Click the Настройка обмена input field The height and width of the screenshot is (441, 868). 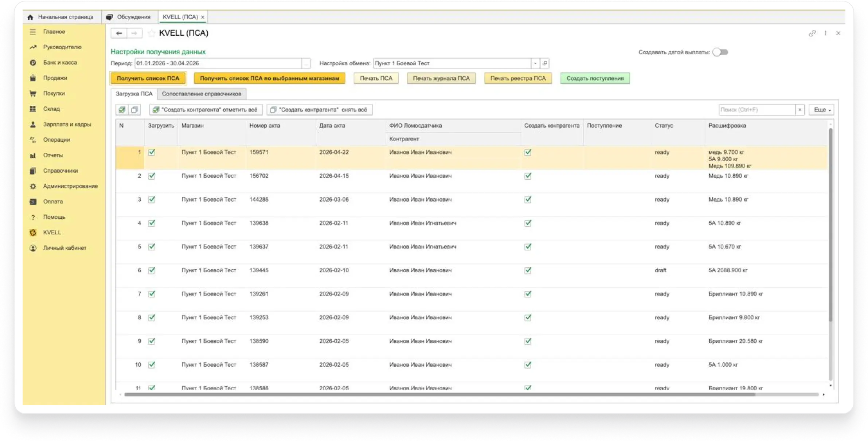coord(452,63)
